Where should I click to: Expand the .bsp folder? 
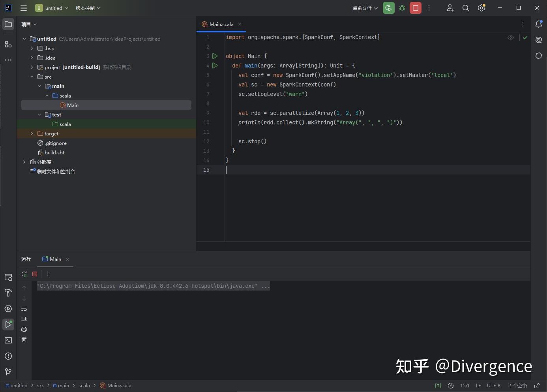(x=32, y=48)
